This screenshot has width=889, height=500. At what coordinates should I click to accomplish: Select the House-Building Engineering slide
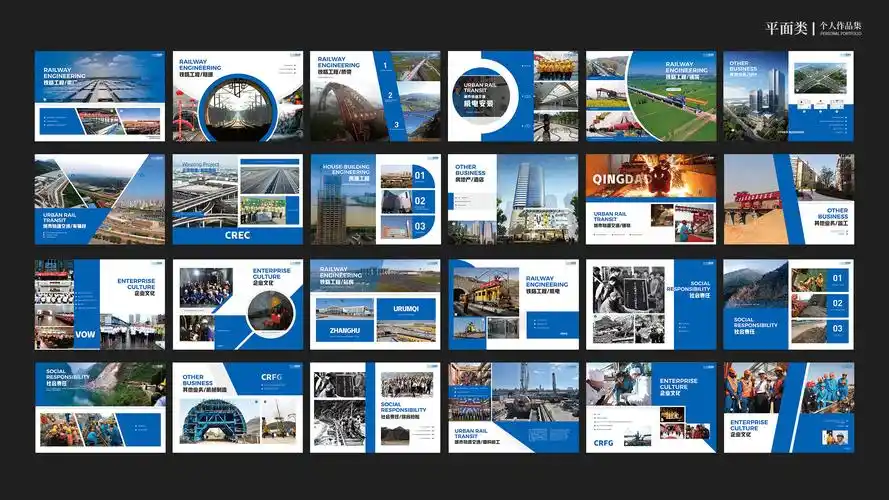[375, 199]
